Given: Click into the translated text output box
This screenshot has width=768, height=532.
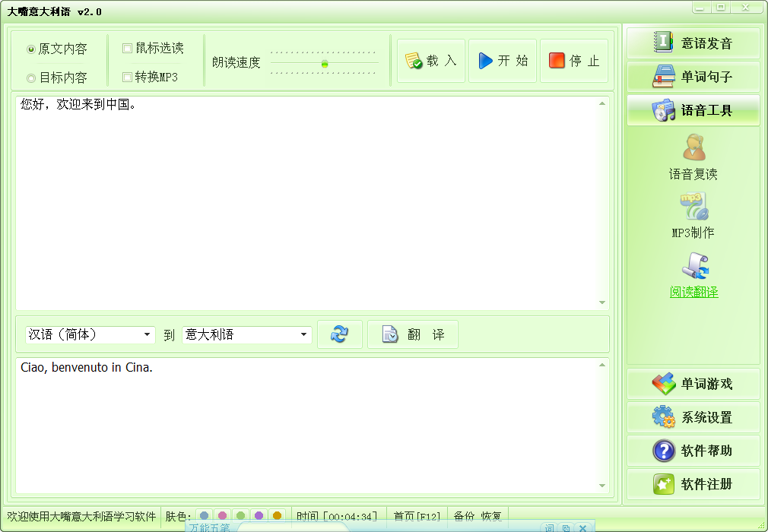Looking at the screenshot, I should click(306, 426).
